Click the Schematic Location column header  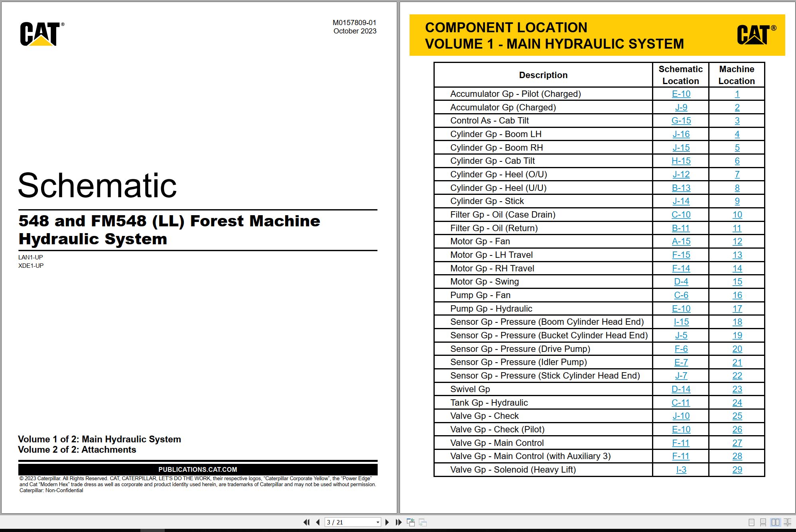coord(680,75)
